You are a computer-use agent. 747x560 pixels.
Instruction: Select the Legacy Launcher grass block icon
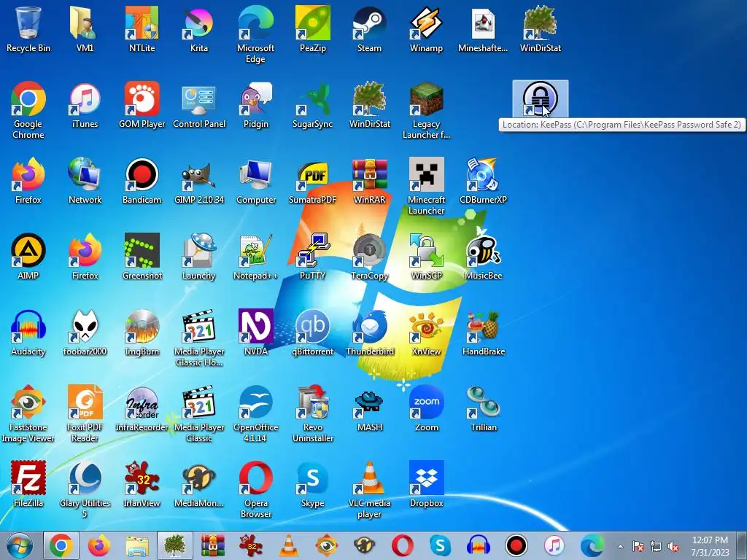coord(426,111)
